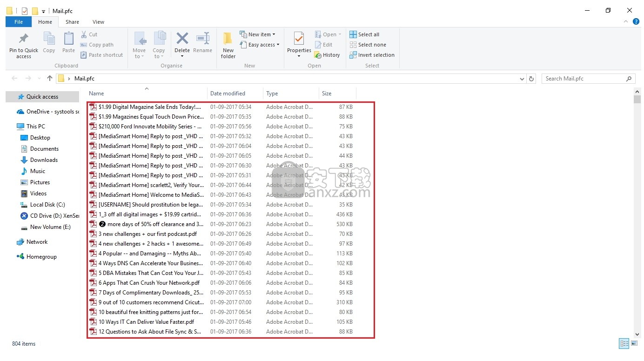Switch to Details view in the status bar
Screen dimensions: 644x361
click(624, 344)
